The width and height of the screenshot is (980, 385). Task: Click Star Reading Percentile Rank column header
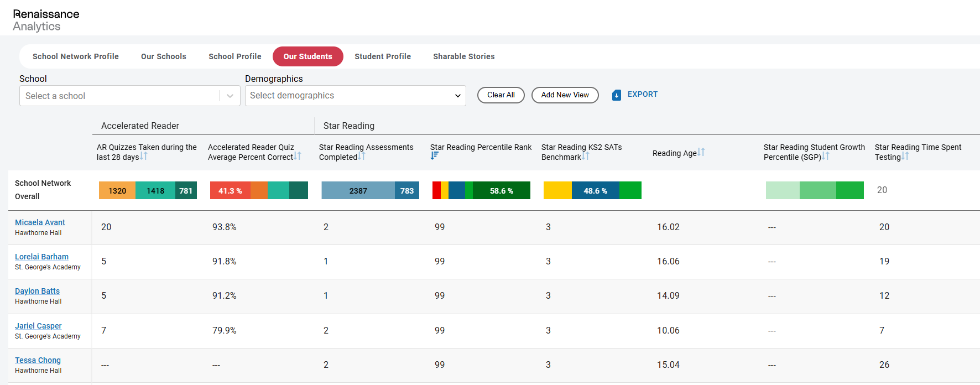(481, 147)
